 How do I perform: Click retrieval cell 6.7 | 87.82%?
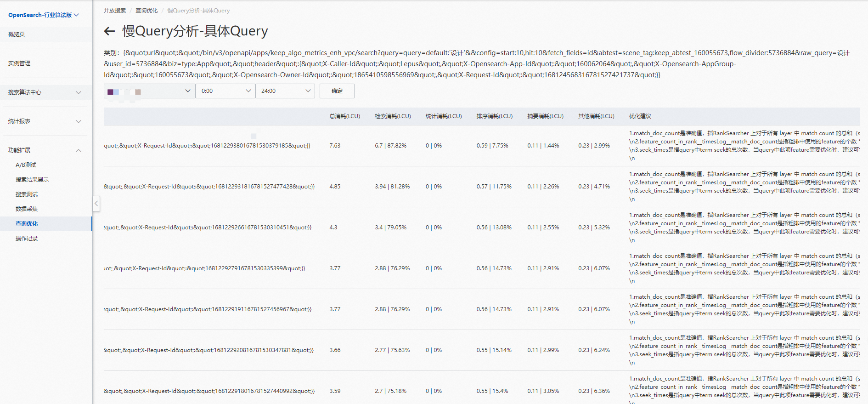pyautogui.click(x=390, y=146)
